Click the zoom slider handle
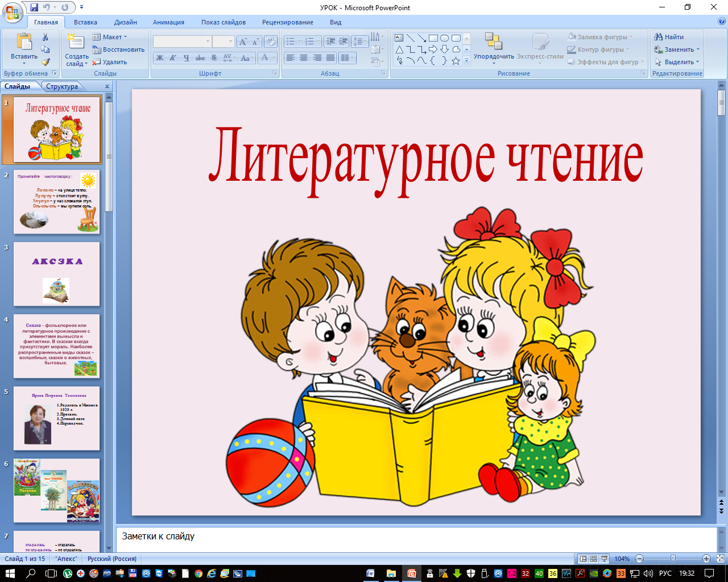This screenshot has width=728, height=582. point(673,559)
